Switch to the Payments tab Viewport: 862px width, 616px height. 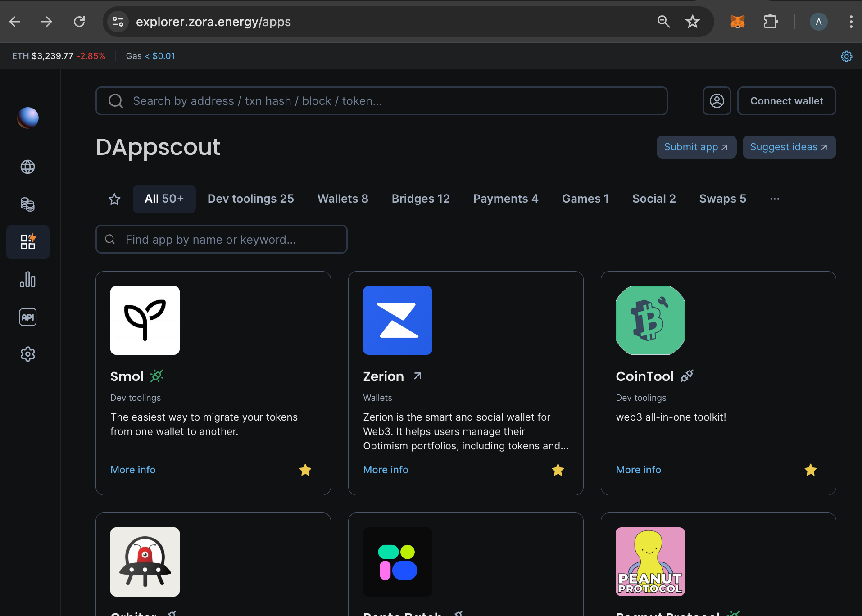click(506, 199)
